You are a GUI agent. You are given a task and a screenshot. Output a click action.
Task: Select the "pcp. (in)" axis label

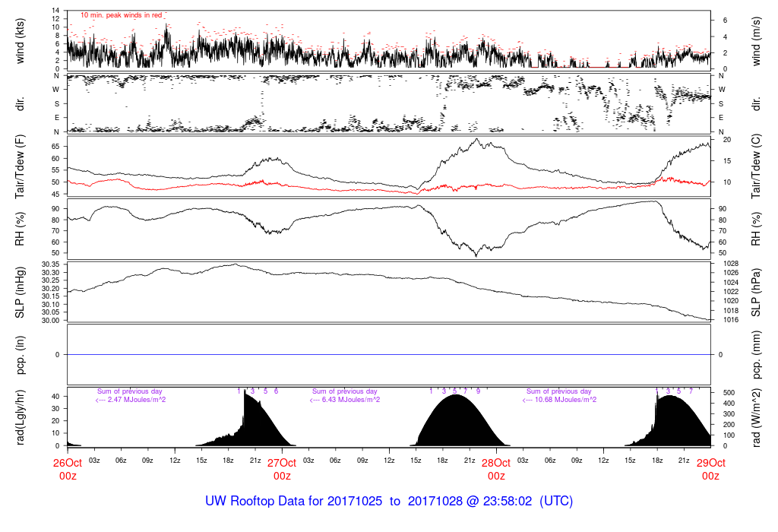click(x=20, y=355)
